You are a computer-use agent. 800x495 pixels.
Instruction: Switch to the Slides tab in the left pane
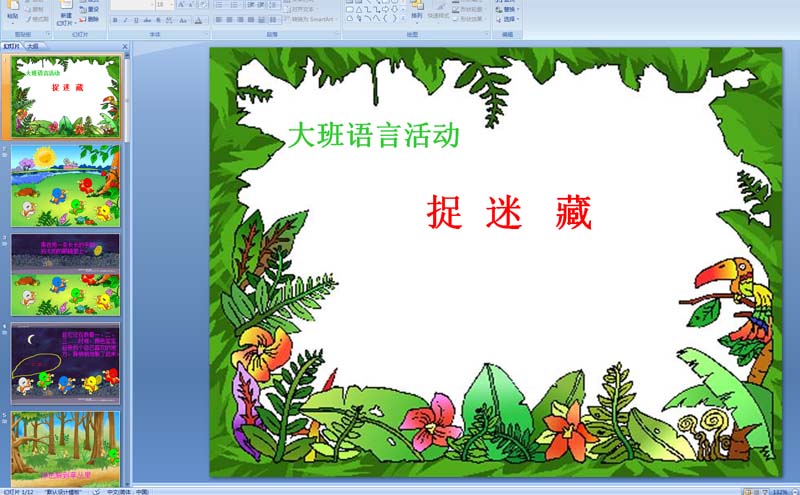(x=11, y=46)
